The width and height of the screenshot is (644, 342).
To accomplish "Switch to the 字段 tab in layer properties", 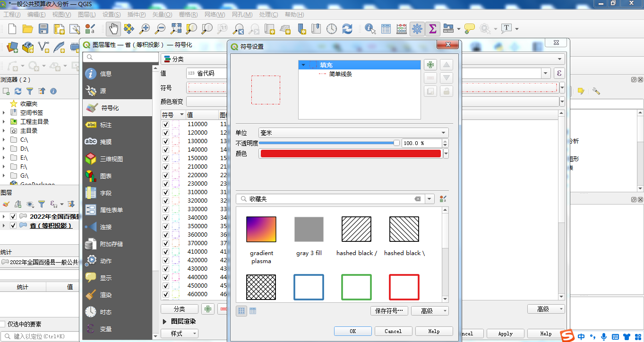I will pyautogui.click(x=117, y=193).
